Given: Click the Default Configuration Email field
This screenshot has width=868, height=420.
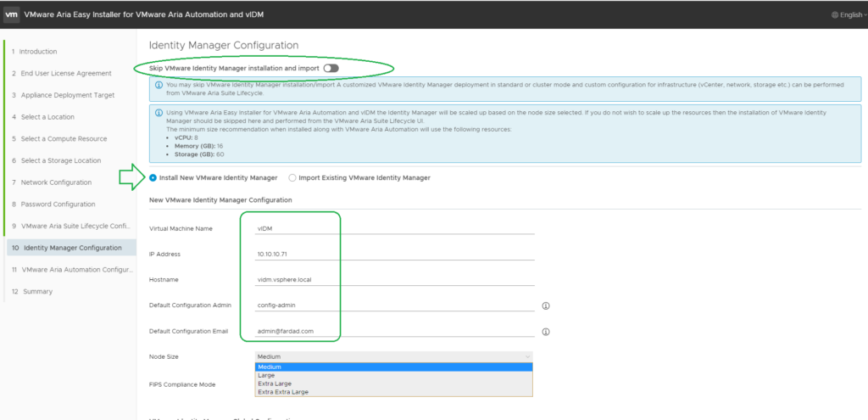Looking at the screenshot, I should coord(394,332).
